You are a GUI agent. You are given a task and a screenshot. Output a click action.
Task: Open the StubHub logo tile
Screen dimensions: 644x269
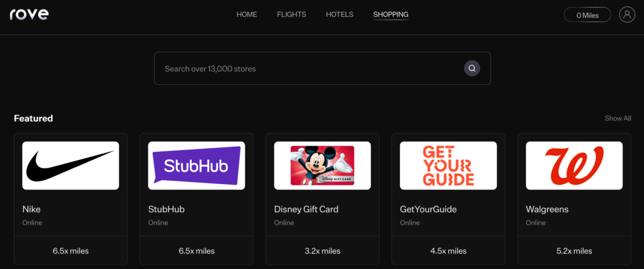click(x=196, y=165)
